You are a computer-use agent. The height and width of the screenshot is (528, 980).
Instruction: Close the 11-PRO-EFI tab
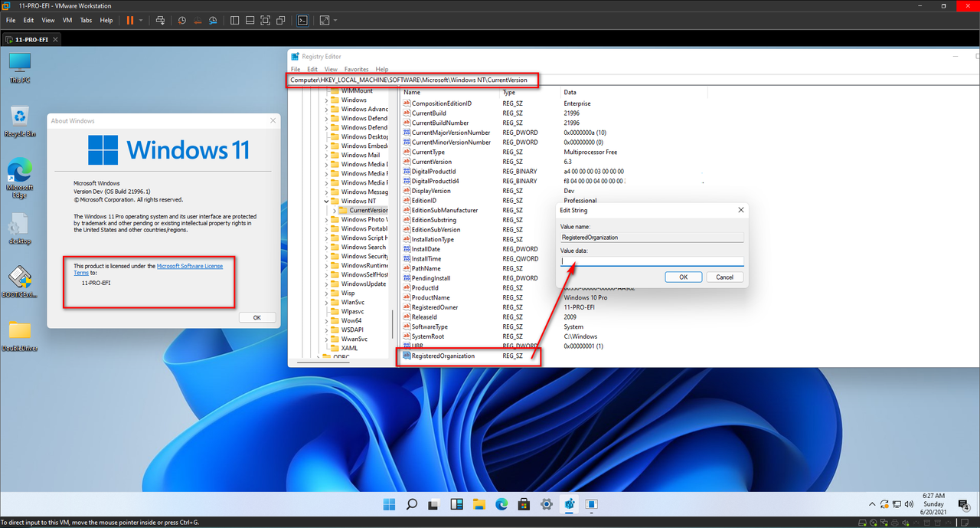(x=55, y=38)
